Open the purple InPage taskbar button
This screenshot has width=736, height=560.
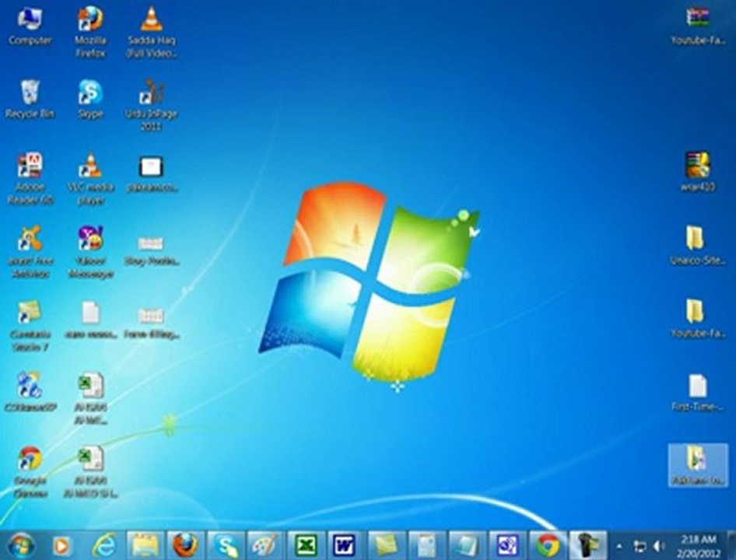507,546
